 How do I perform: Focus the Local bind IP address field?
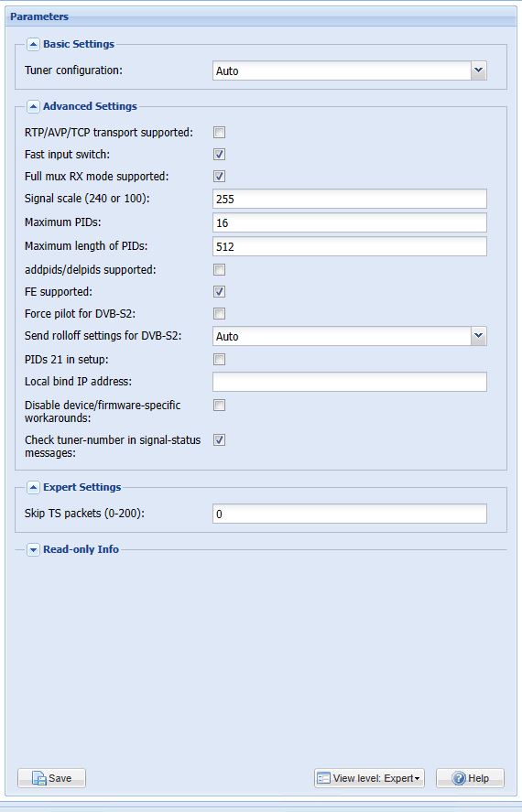tap(350, 382)
